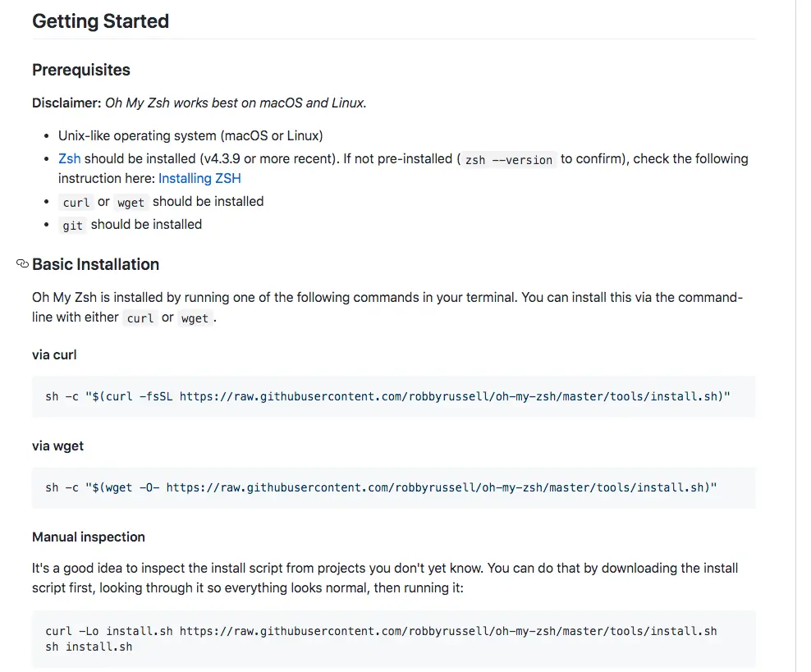Click the curl -Lo install.sh command line
The image size is (811, 672).
(381, 631)
